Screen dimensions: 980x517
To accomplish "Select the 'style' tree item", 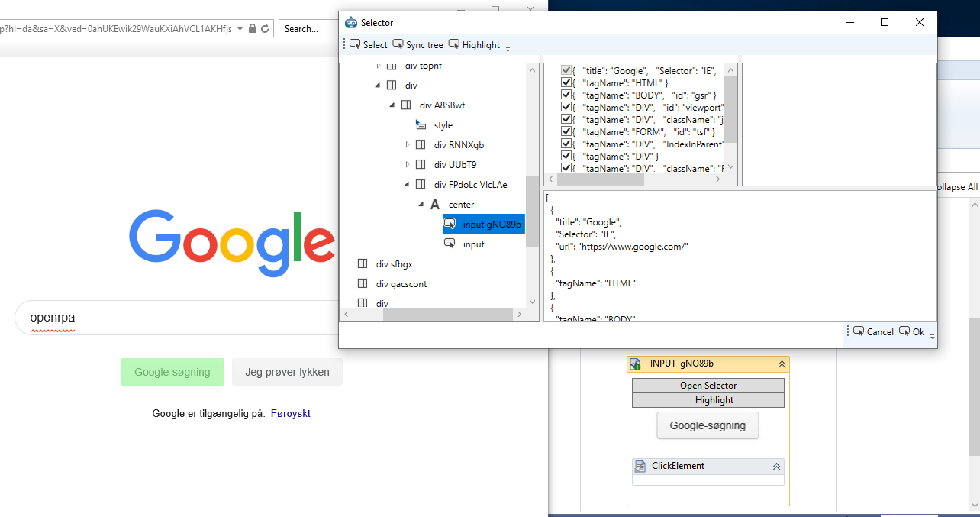I will [443, 125].
